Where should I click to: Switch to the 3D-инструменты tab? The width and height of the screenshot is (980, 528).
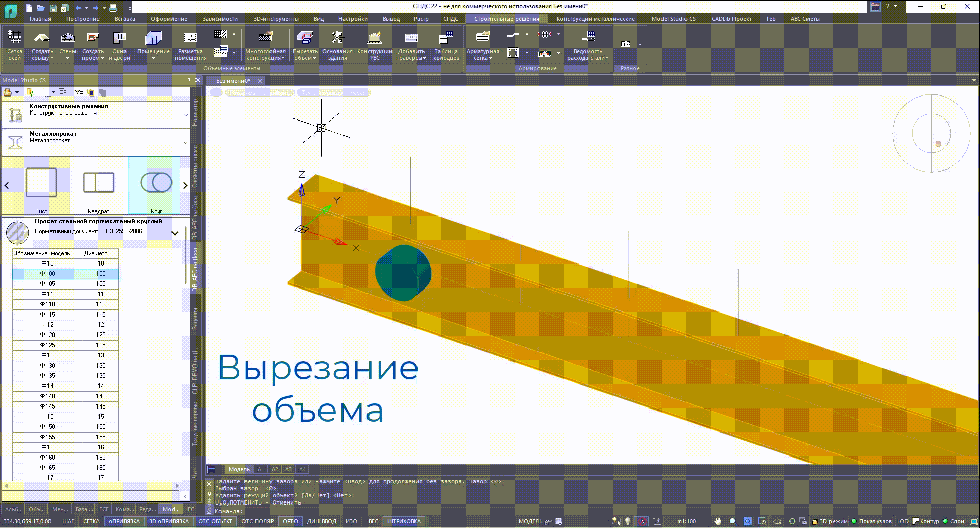[x=276, y=19]
